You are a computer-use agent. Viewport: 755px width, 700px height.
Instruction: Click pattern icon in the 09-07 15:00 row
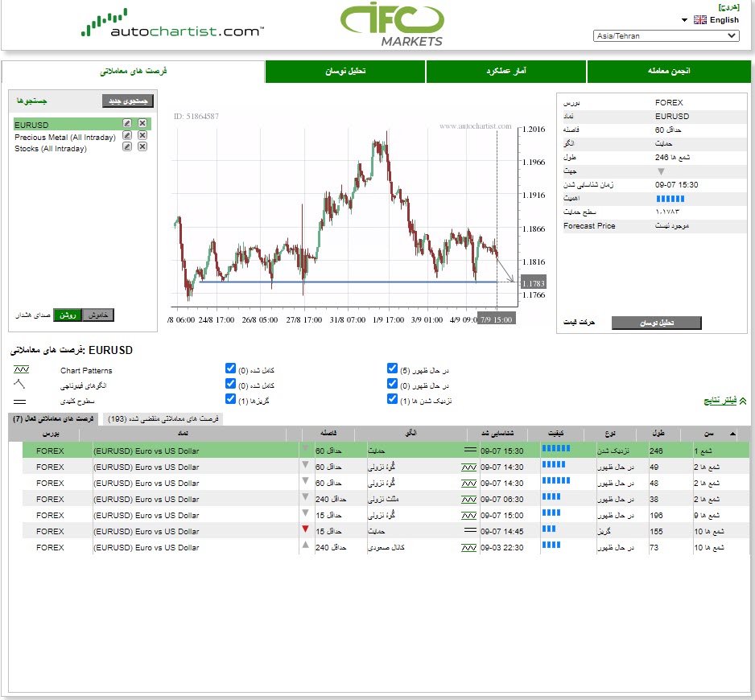(469, 516)
